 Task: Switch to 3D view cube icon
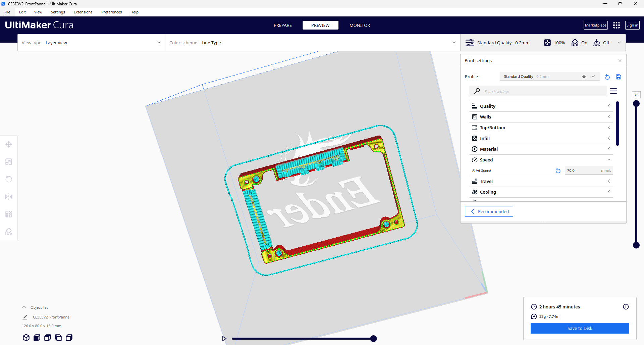click(x=26, y=338)
